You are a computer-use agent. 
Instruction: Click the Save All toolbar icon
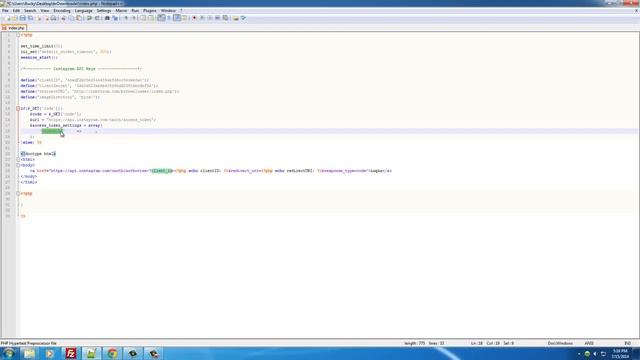pos(31,18)
